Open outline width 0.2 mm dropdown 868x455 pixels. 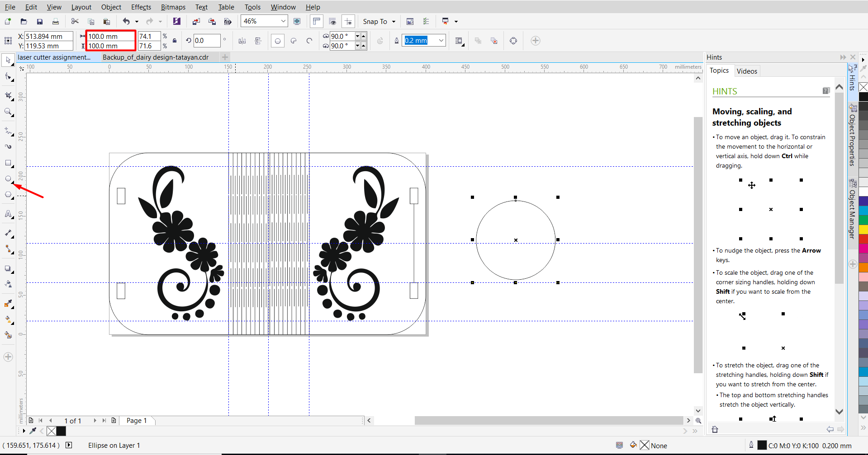441,41
